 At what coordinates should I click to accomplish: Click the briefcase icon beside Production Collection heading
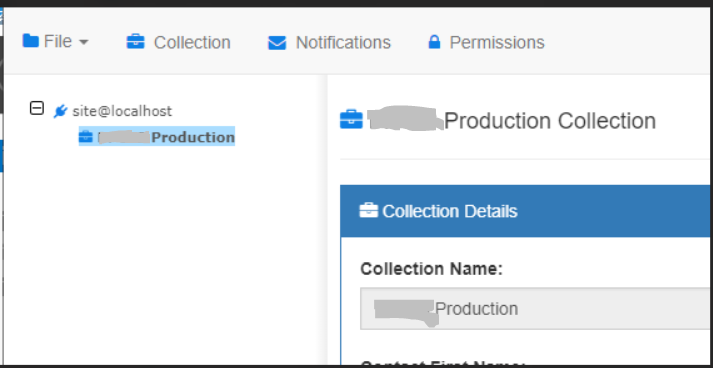pos(351,120)
